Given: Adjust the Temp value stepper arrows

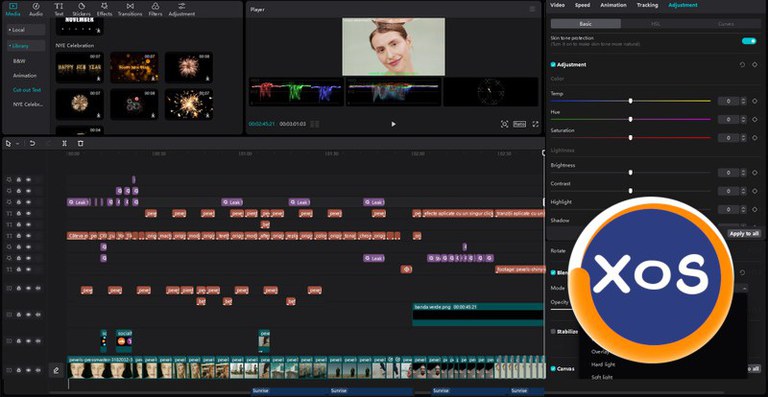Looking at the screenshot, I should tap(744, 101).
